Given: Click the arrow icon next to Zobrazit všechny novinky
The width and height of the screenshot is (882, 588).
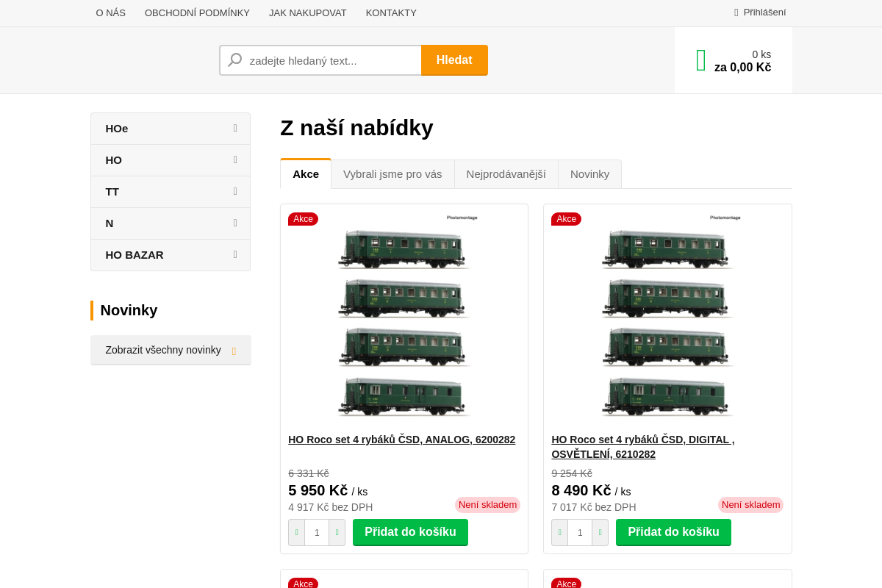Looking at the screenshot, I should 234,351.
